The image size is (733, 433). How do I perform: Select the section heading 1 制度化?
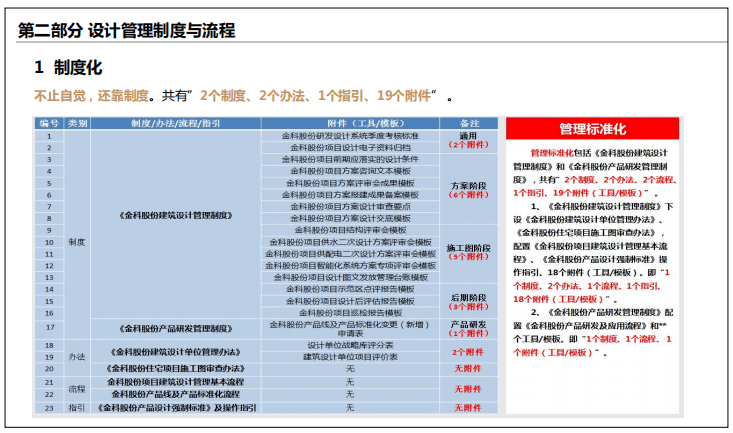coord(68,67)
